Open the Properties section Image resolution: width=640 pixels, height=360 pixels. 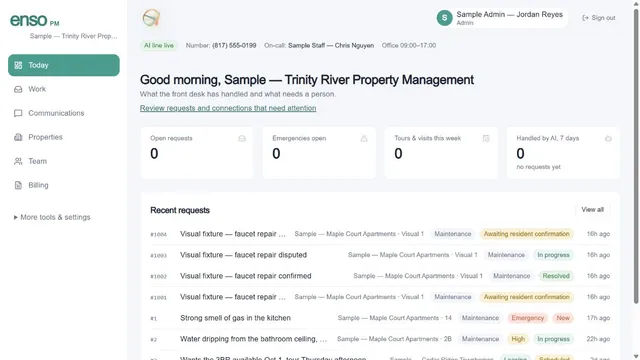coord(64,137)
